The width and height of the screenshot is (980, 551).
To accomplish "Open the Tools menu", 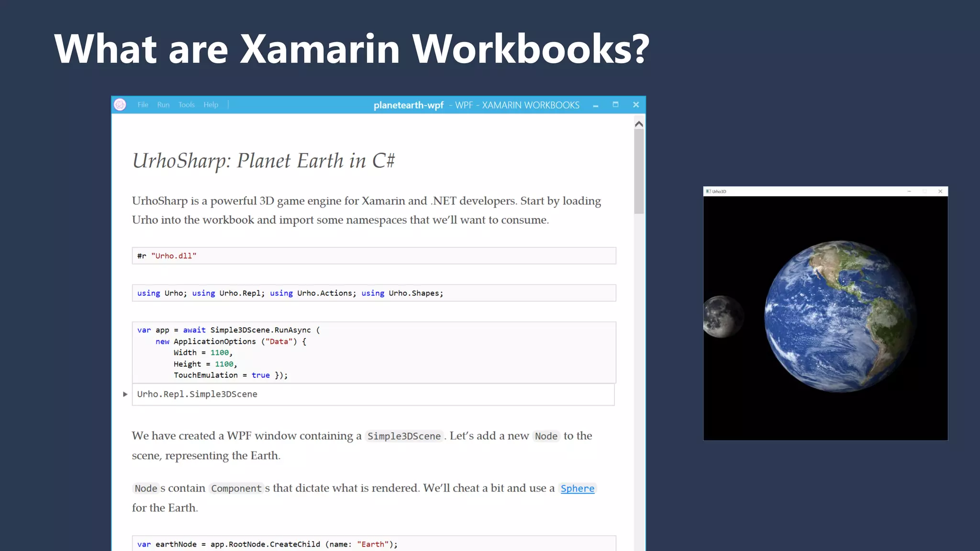I will click(x=187, y=105).
